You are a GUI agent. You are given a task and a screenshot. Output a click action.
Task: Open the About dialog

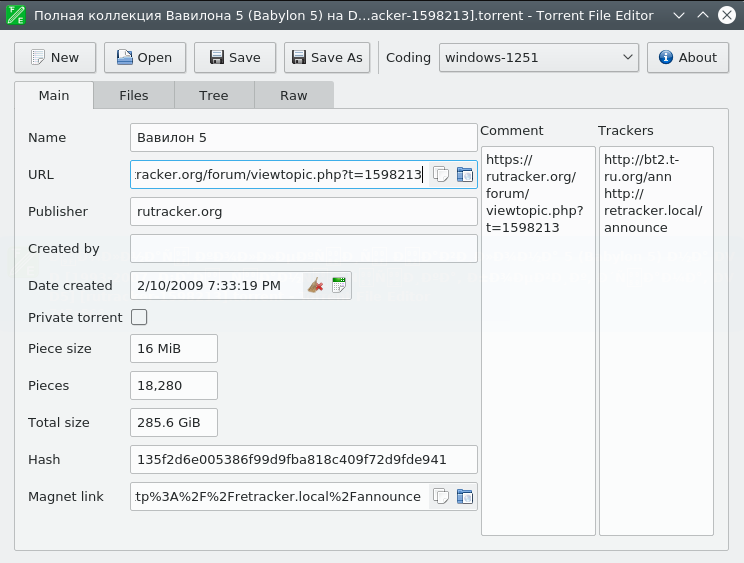[x=688, y=57]
